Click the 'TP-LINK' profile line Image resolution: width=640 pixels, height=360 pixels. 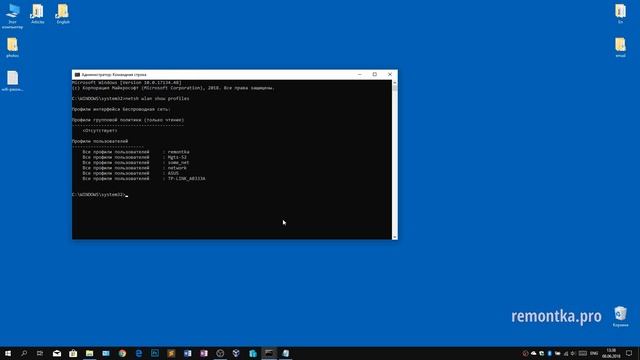144,178
